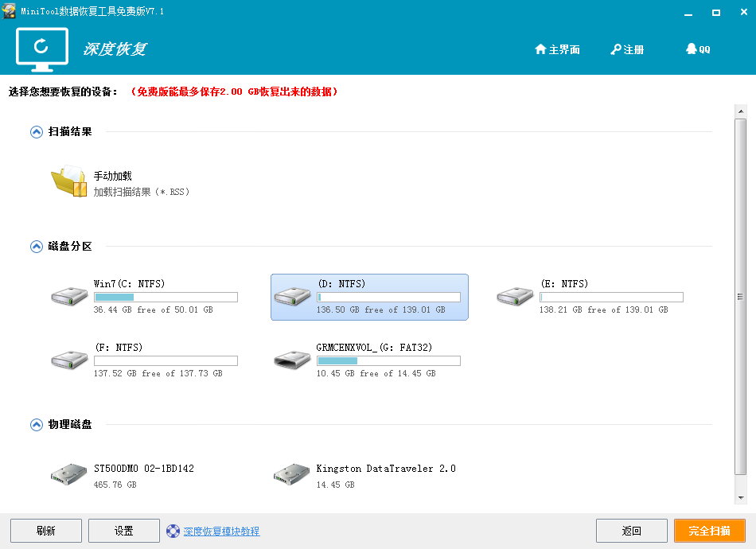756x549 pixels.
Task: Start 完全扫描 full scan
Action: 710,531
